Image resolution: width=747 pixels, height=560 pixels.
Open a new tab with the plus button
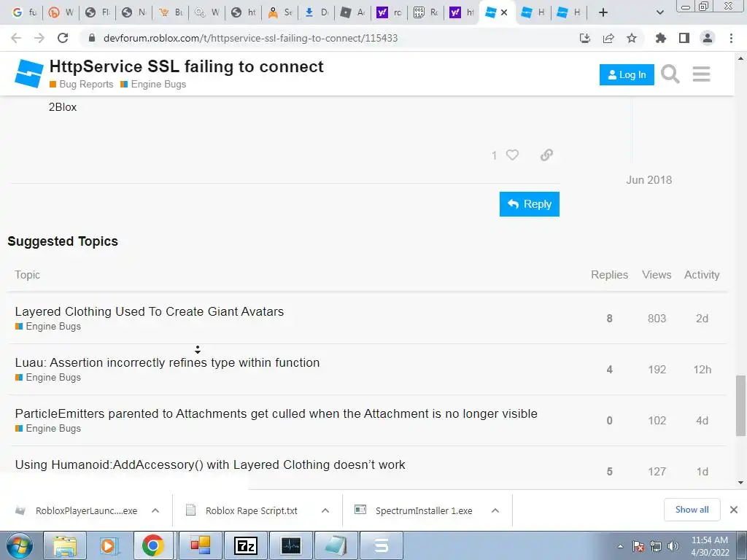[x=603, y=12]
